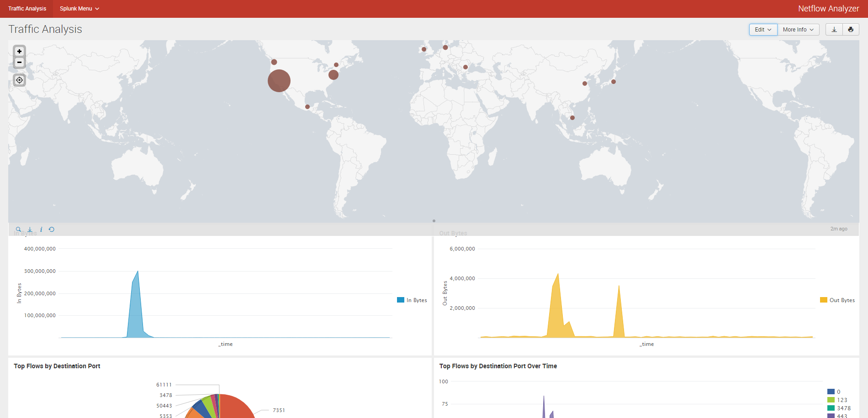Open the Edit dropdown
Screen dimensions: 868x418
(763, 30)
